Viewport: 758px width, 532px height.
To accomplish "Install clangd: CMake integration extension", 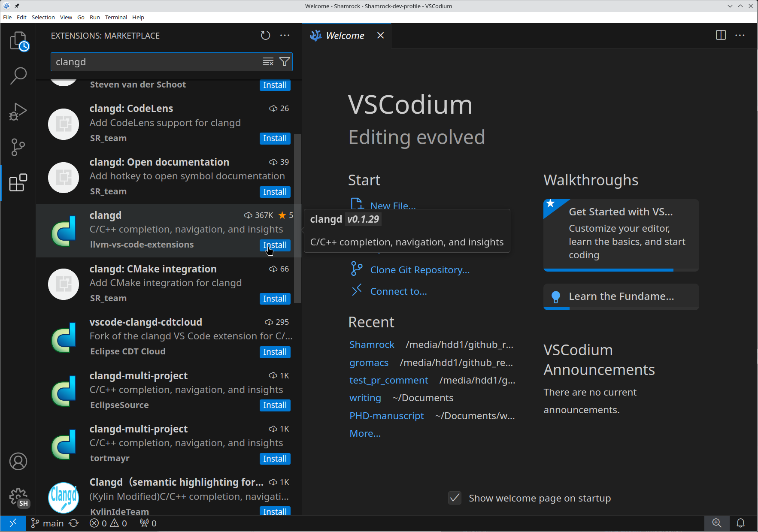I will tap(275, 299).
